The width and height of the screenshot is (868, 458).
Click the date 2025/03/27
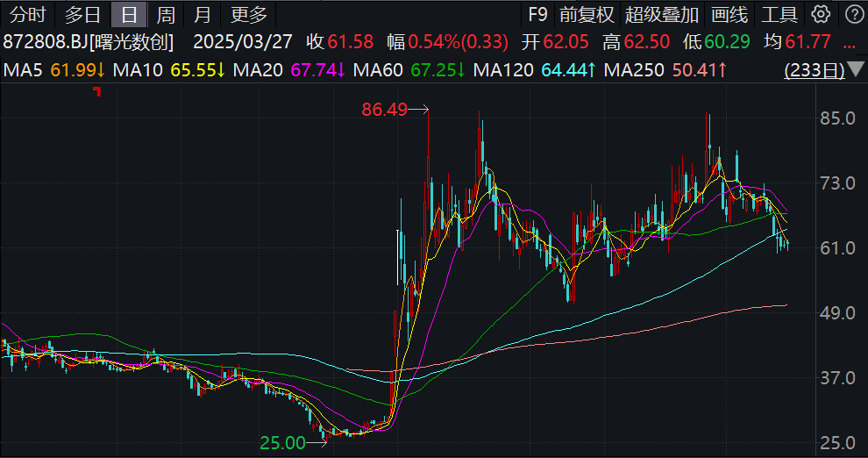(243, 41)
